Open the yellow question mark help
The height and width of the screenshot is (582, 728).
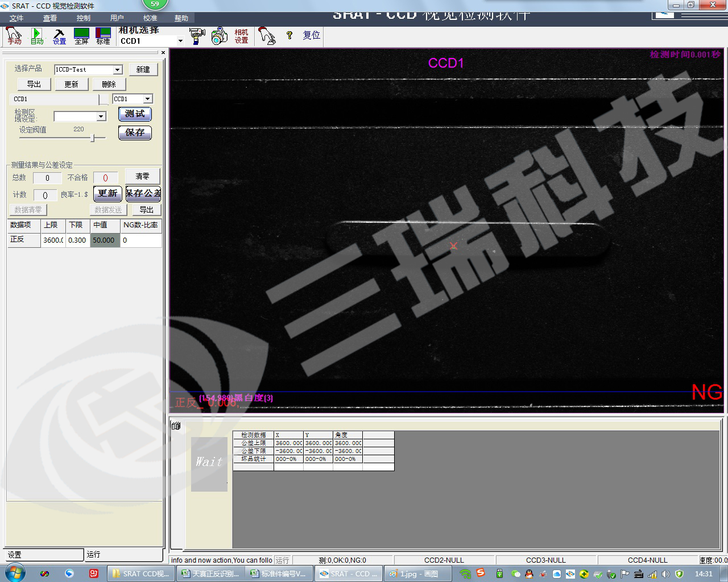click(289, 35)
